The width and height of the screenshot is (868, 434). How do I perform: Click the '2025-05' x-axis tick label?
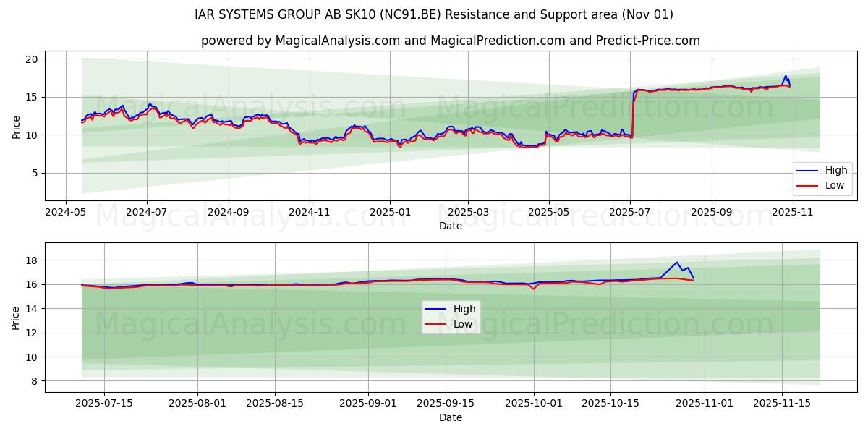(x=548, y=213)
